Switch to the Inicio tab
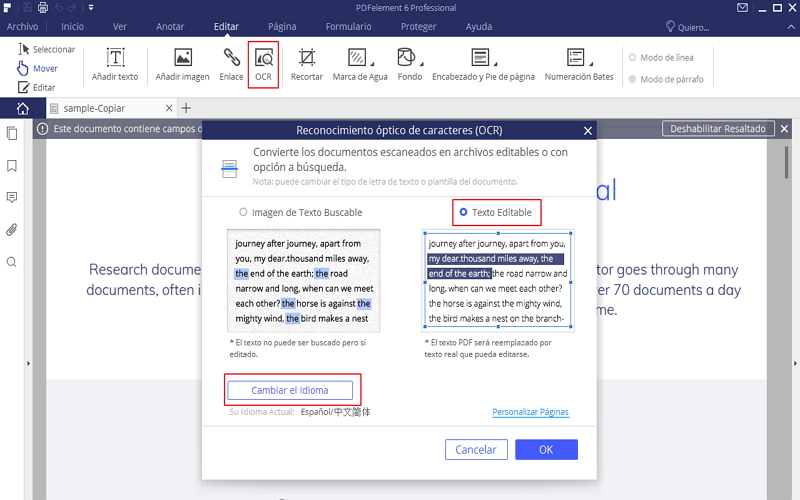Image resolution: width=800 pixels, height=500 pixels. (72, 27)
